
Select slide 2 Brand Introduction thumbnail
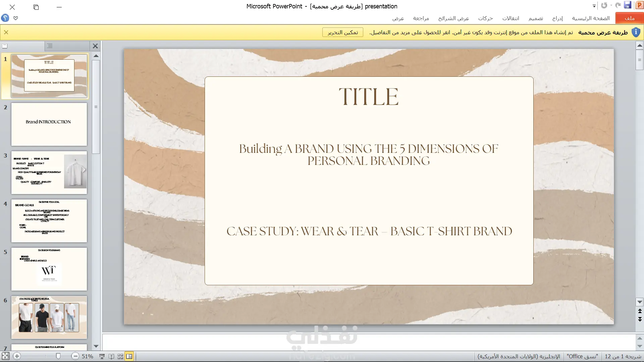click(49, 124)
